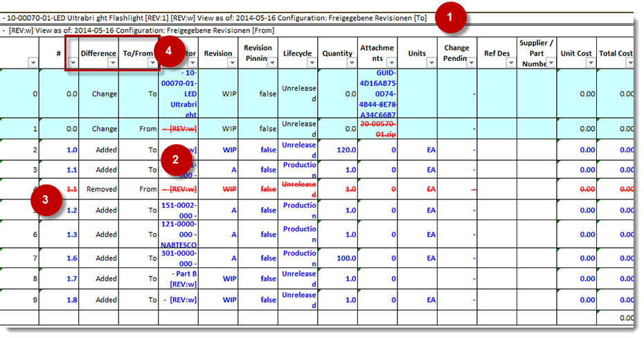Select item number 1.3
The height and width of the screenshot is (338, 644).
point(59,235)
